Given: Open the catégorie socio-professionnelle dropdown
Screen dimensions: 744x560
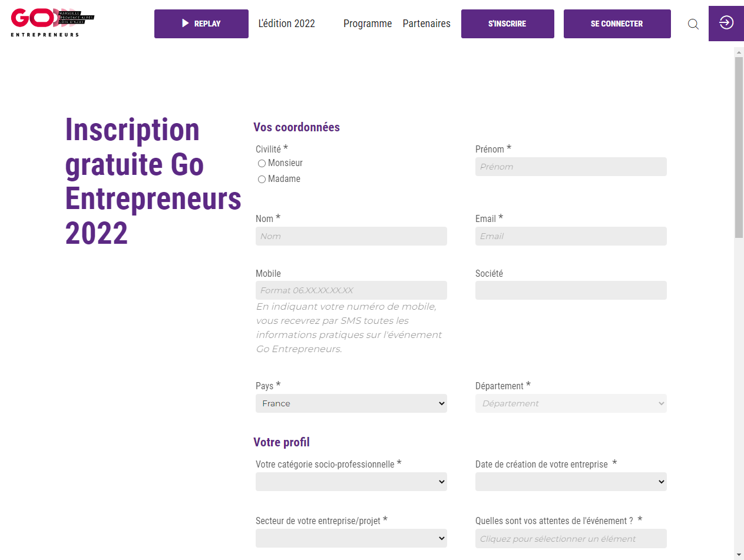Looking at the screenshot, I should click(351, 482).
